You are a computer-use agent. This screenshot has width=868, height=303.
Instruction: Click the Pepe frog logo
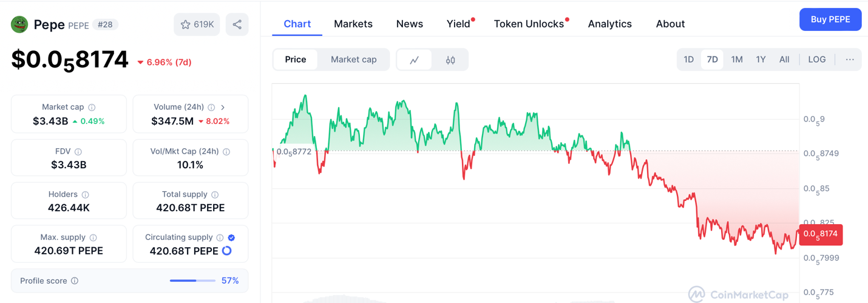click(19, 24)
